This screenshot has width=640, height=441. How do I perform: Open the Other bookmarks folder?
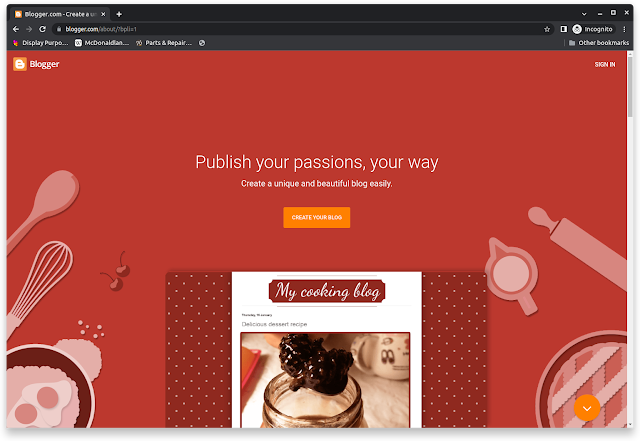click(x=599, y=43)
